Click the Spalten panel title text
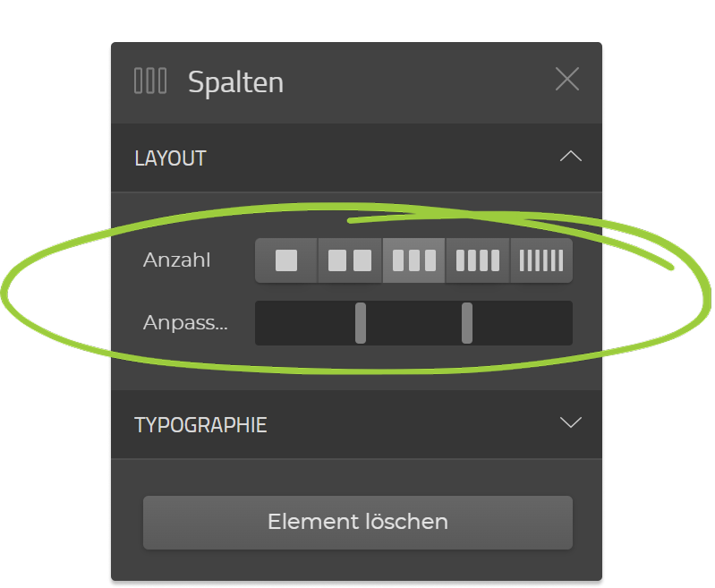This screenshot has width=715, height=588. (x=235, y=82)
